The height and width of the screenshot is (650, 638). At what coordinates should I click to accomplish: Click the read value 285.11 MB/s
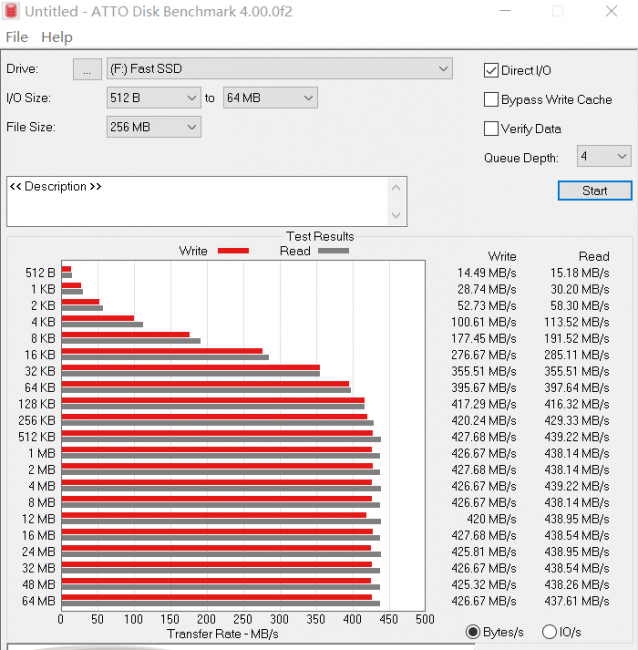pyautogui.click(x=577, y=355)
